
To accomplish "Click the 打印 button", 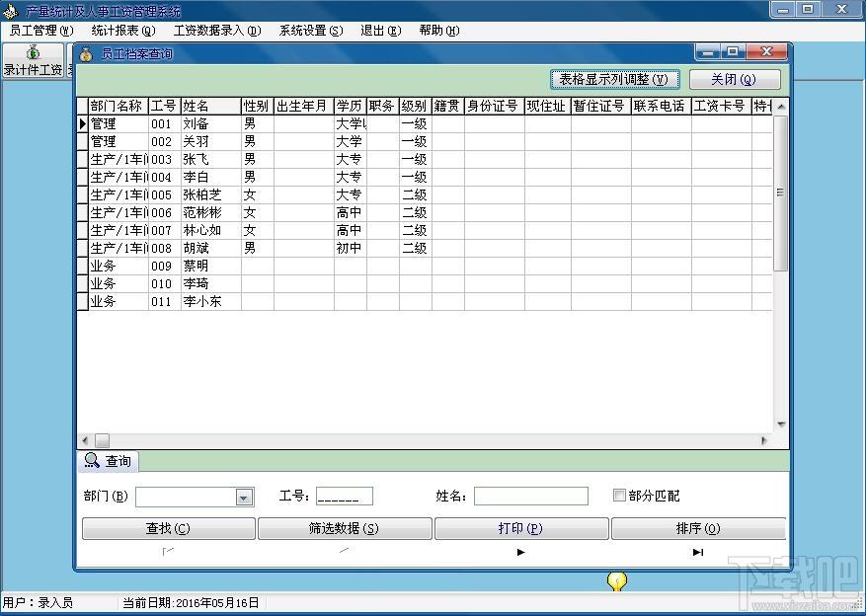I will (521, 528).
